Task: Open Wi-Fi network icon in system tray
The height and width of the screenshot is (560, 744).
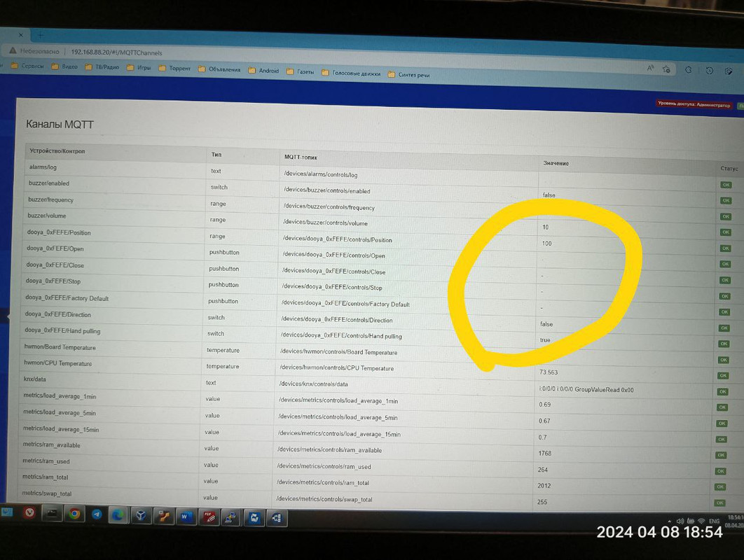Action: point(701,521)
